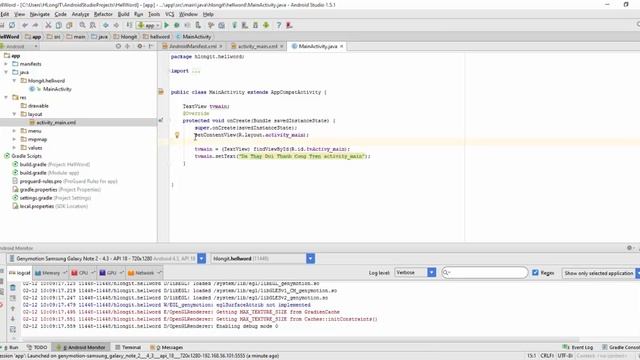Click the logcat horizontal scrollbar
Image resolution: width=640 pixels, height=360 pixels.
(300, 339)
